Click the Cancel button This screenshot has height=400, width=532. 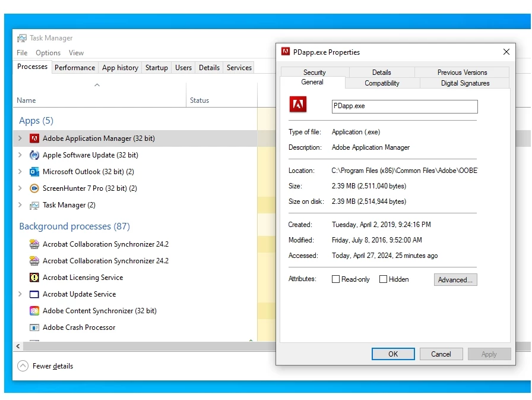click(x=441, y=354)
